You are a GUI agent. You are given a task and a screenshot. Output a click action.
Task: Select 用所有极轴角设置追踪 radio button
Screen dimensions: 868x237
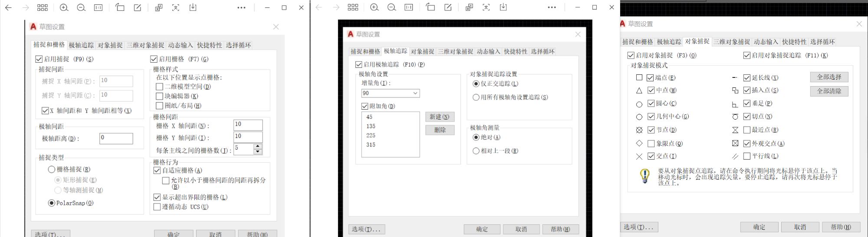coord(476,97)
